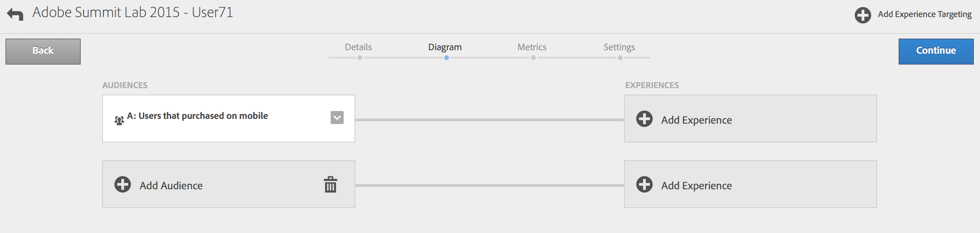The width and height of the screenshot is (980, 233).
Task: Click the plus icon on the first Add Experience
Action: coord(644,119)
